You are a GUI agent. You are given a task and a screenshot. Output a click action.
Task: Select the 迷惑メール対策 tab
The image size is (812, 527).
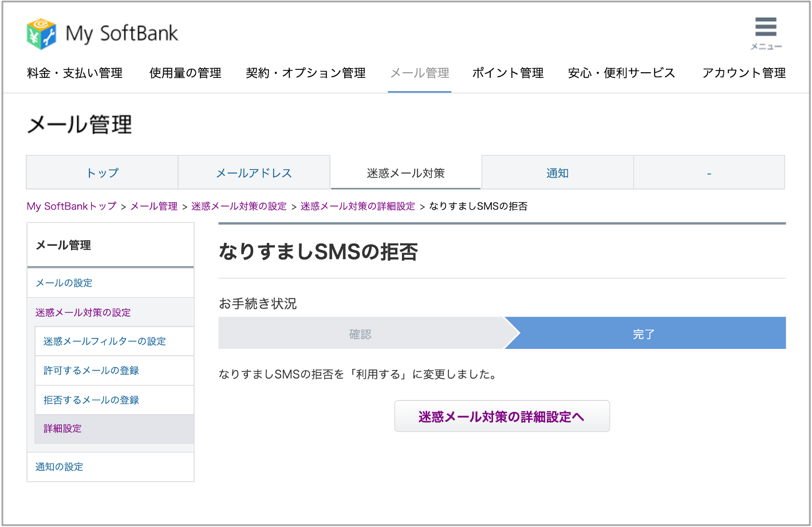pyautogui.click(x=405, y=173)
